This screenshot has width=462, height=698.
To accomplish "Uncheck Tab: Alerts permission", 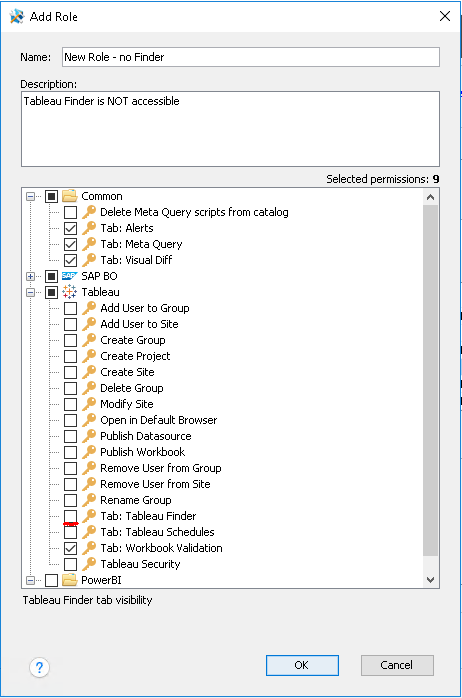I will pos(70,228).
